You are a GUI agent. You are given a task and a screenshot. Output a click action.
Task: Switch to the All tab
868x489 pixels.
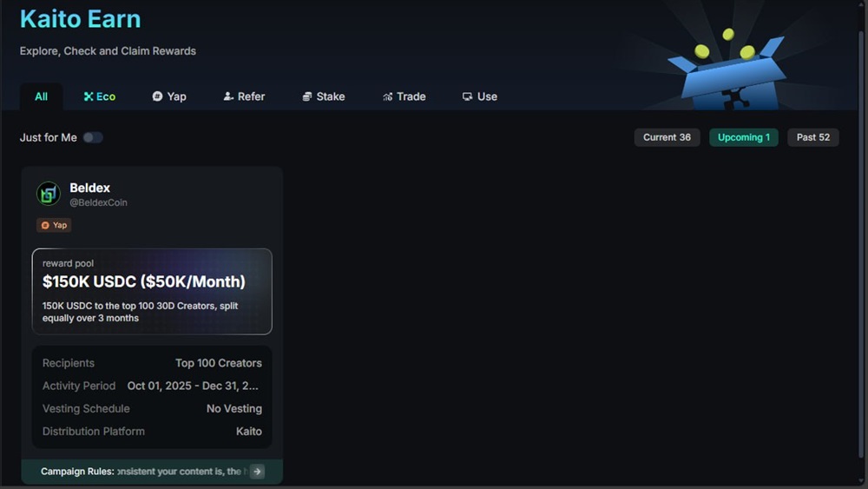click(41, 96)
